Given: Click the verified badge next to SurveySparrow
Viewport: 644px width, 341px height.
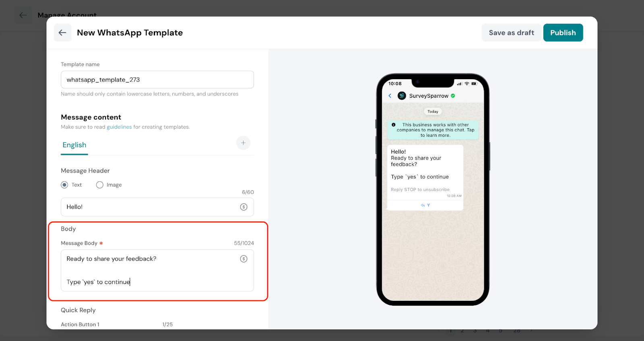Looking at the screenshot, I should 453,96.
